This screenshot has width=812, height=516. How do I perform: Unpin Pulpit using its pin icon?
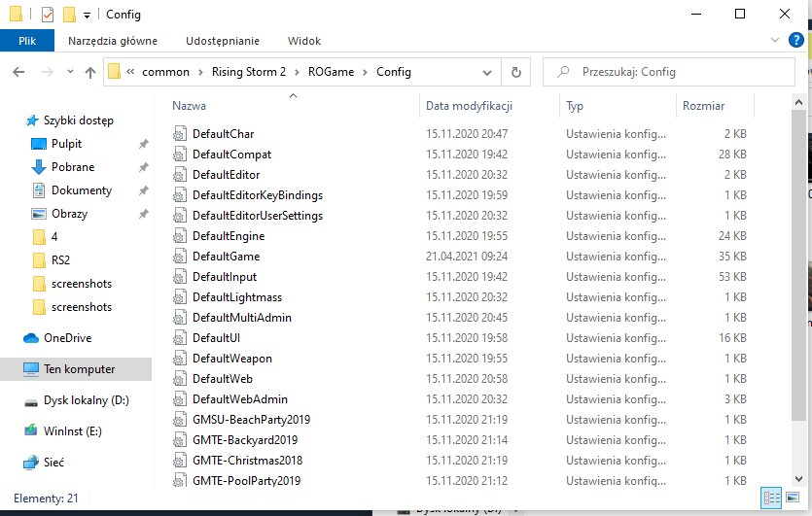pos(144,144)
